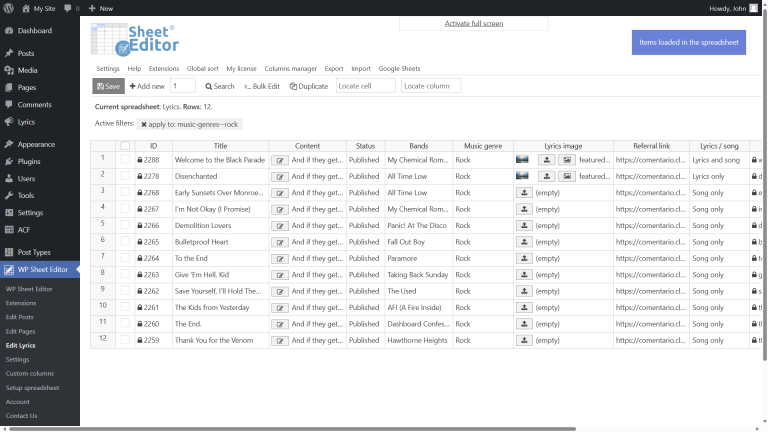Open the Dashboard sidebar item
Image resolution: width=768 pixels, height=432 pixels.
(x=34, y=30)
